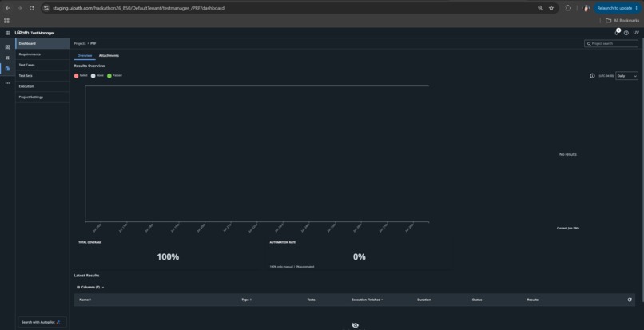
Task: Open site information icon beside the URL
Action: pos(46,8)
